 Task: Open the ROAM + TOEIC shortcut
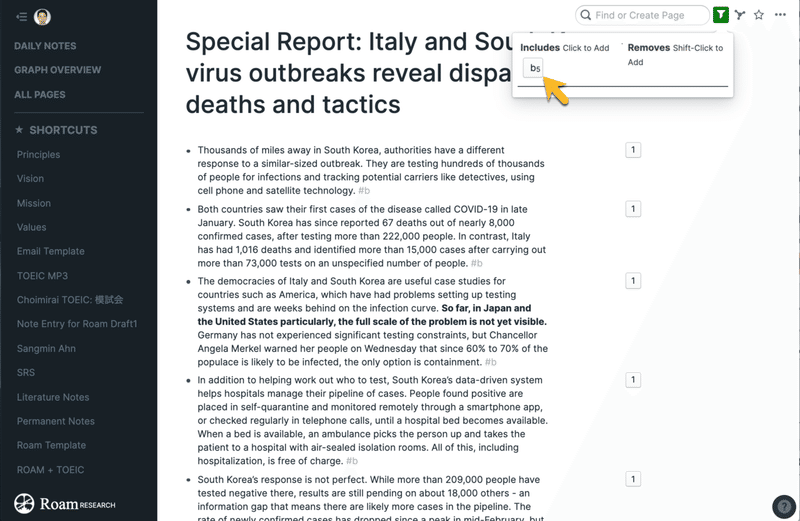click(50, 469)
